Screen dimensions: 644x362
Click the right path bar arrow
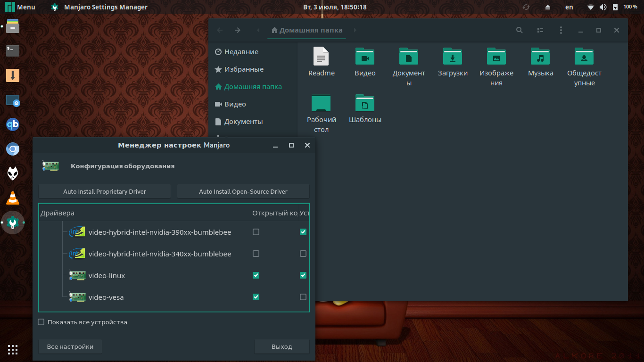355,30
